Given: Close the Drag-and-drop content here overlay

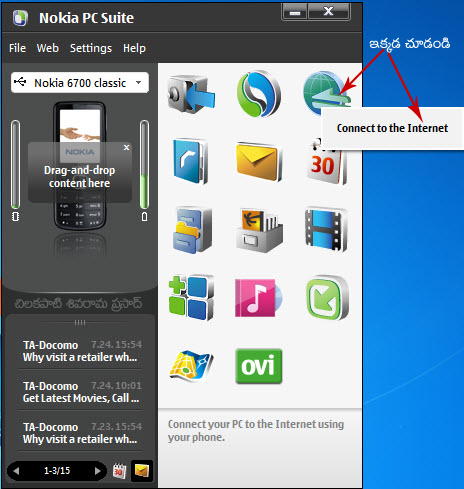Looking at the screenshot, I should [126, 147].
